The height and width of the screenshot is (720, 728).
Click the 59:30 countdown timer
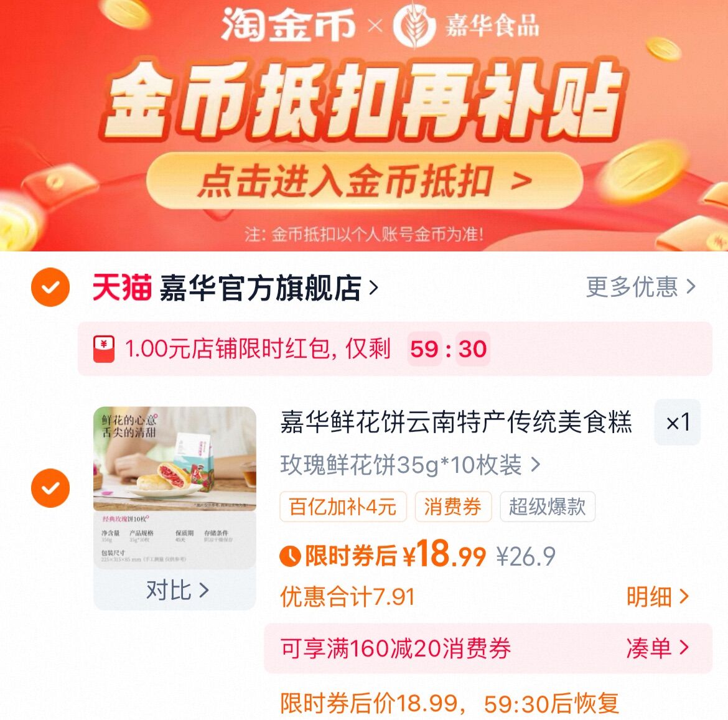click(x=449, y=348)
